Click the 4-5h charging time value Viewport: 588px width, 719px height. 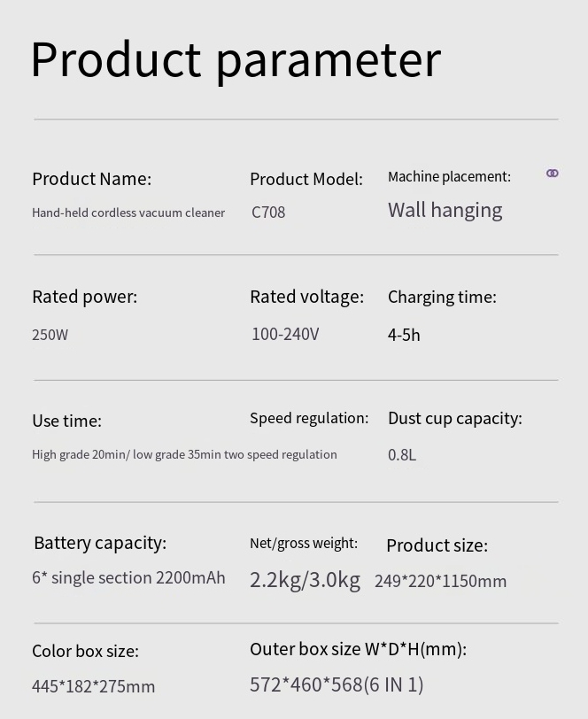click(x=404, y=335)
